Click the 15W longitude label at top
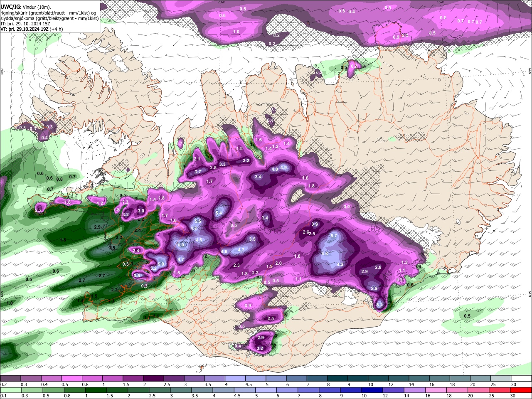Screen dimensions: 532x399 440,2
